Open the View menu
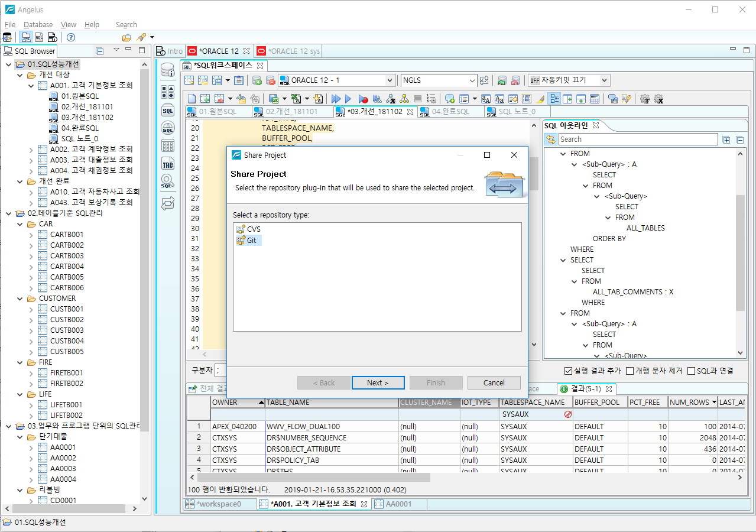Viewport: 756px width, 532px height. 69,24
